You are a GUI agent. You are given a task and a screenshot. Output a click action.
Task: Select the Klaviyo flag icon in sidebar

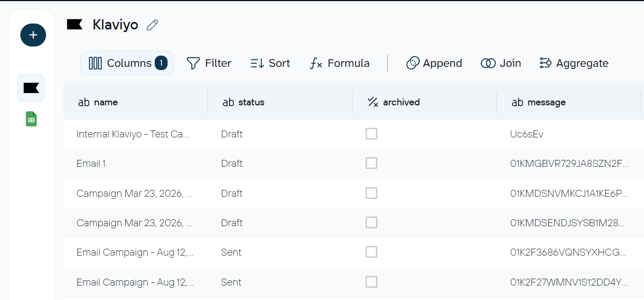pos(31,88)
